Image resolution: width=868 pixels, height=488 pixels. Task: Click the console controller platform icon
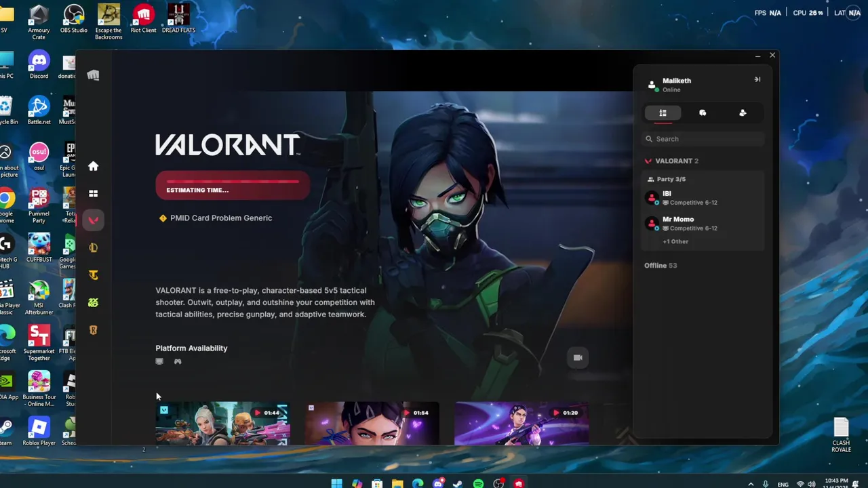tap(178, 362)
